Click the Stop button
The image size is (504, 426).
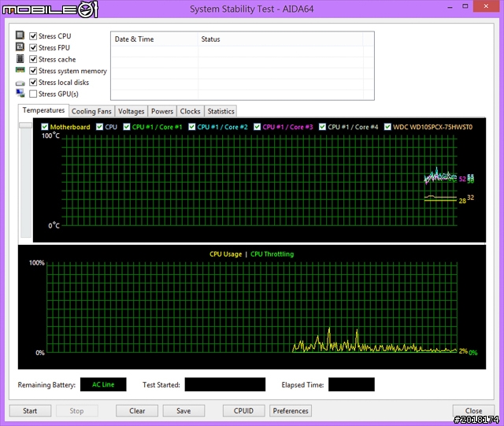point(77,411)
